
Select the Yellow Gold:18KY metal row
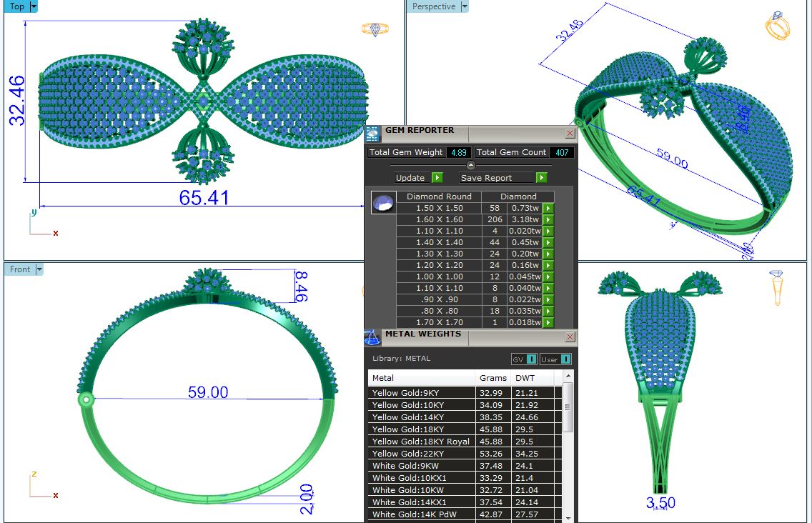(422, 429)
